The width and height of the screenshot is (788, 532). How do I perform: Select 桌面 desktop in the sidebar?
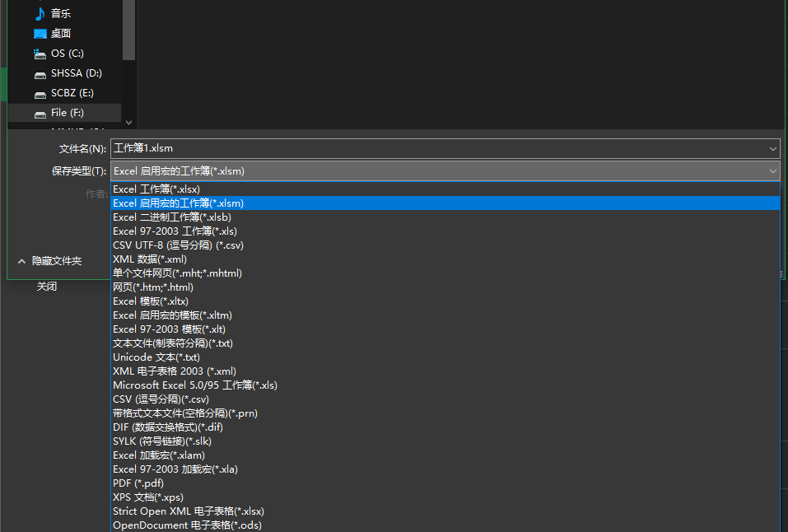[x=61, y=34]
